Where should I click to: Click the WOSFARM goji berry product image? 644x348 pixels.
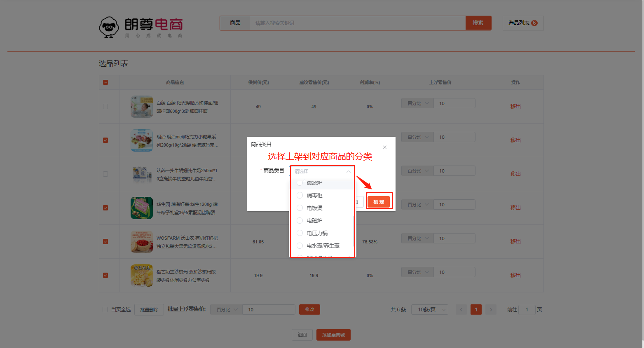pos(141,242)
